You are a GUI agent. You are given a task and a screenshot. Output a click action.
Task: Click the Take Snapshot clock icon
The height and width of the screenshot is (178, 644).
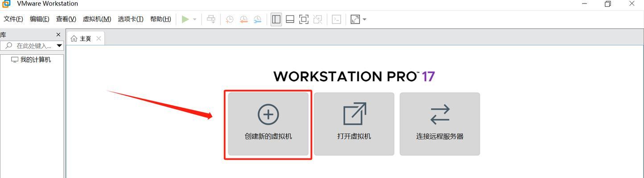point(229,19)
